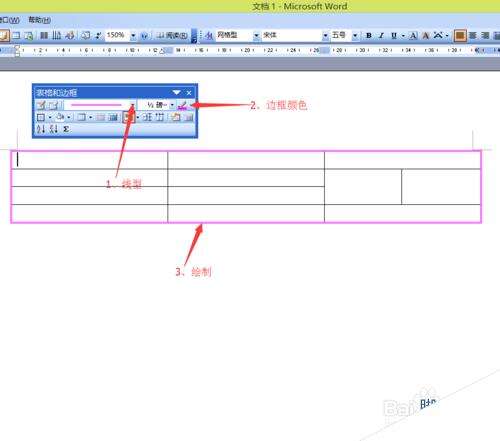Open the 宋体 font dropdown

pyautogui.click(x=325, y=35)
